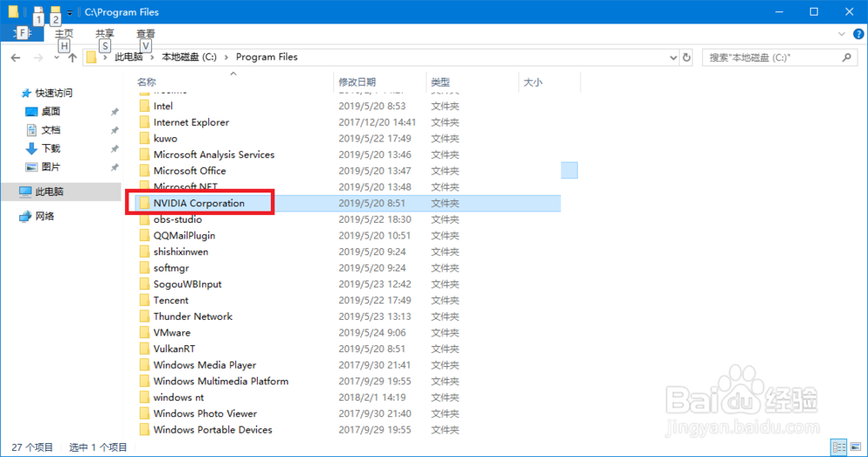Select the SogouWBInput folder icon

click(x=144, y=284)
